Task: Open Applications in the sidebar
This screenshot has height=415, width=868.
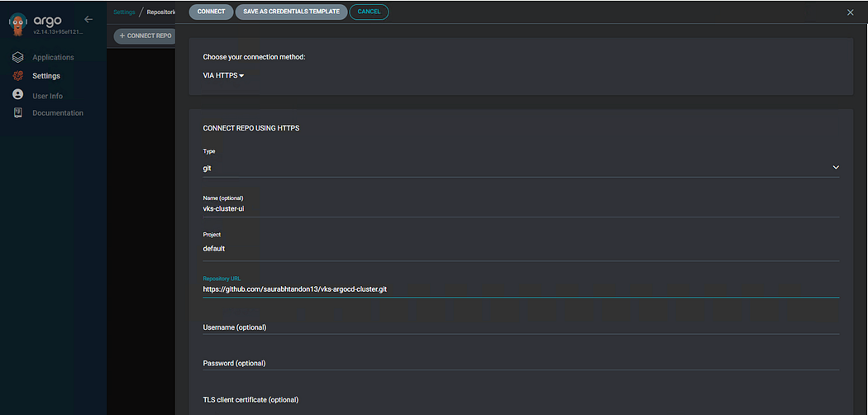Action: point(53,57)
